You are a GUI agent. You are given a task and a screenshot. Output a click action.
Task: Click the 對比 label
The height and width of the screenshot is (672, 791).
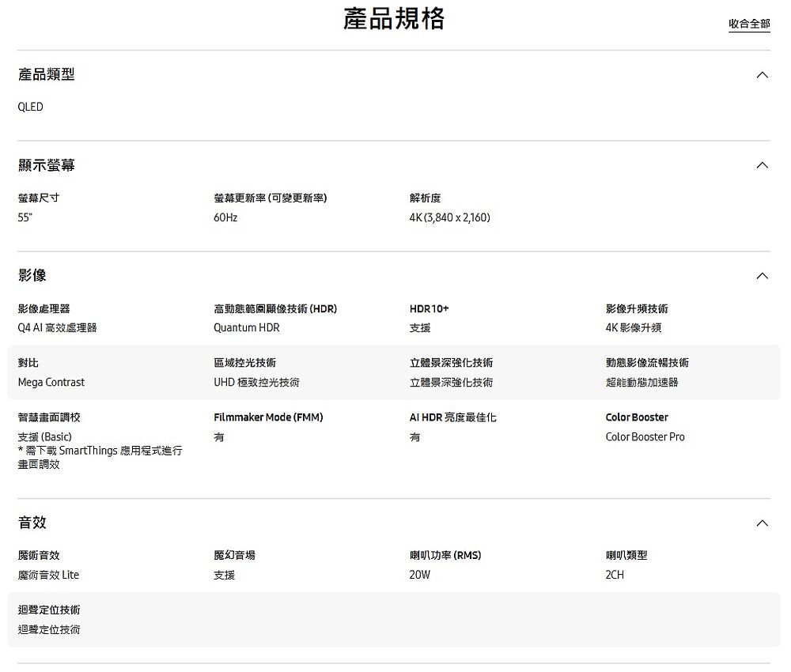(x=28, y=362)
